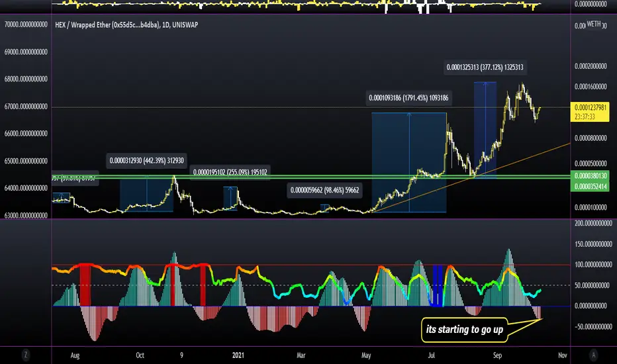Click the 67000.0000000000 left axis value
The height and width of the screenshot is (364, 617).
click(26, 107)
